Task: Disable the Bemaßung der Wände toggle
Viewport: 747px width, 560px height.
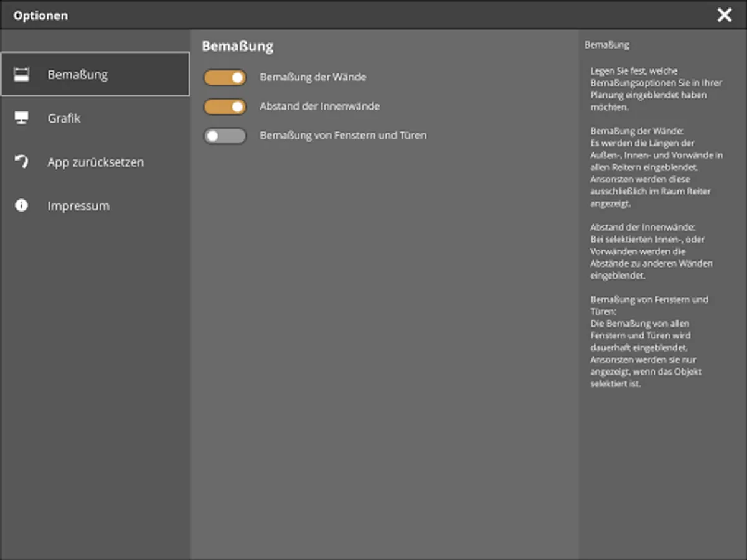Action: pyautogui.click(x=225, y=78)
